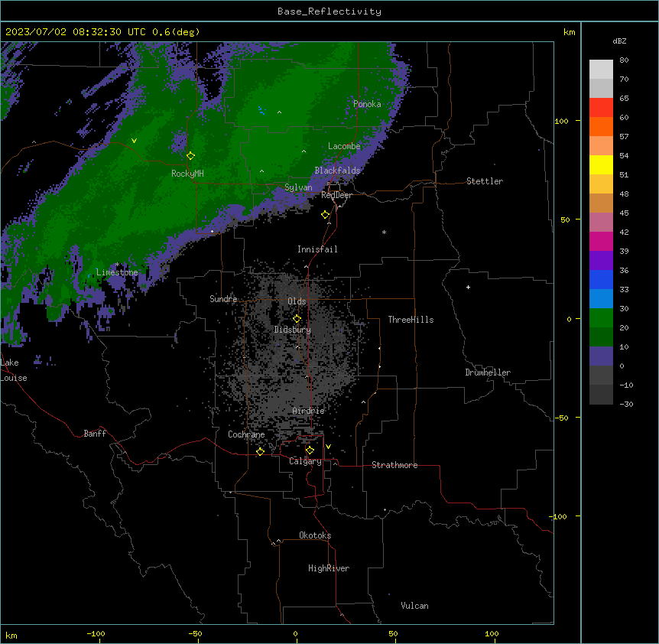Screen dimensions: 659x644
Task: Click the Lacombe city label
Action: coord(344,146)
